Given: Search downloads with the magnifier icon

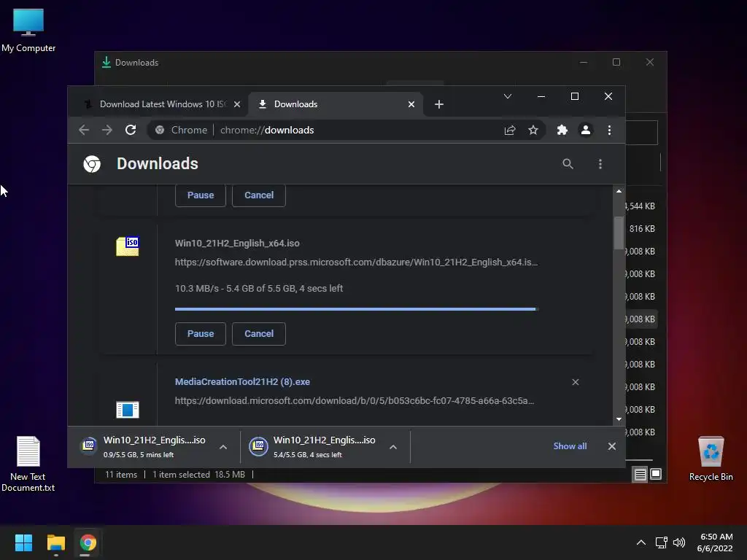Looking at the screenshot, I should [x=568, y=164].
